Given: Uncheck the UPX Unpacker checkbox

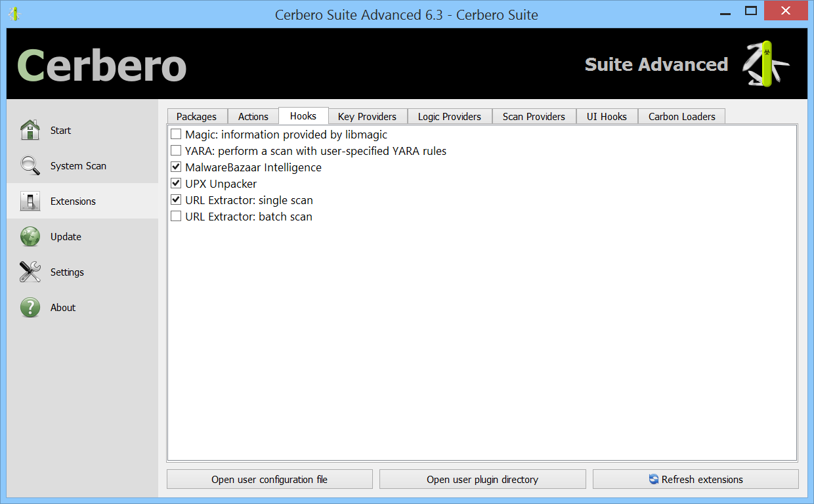Looking at the screenshot, I should click(176, 184).
